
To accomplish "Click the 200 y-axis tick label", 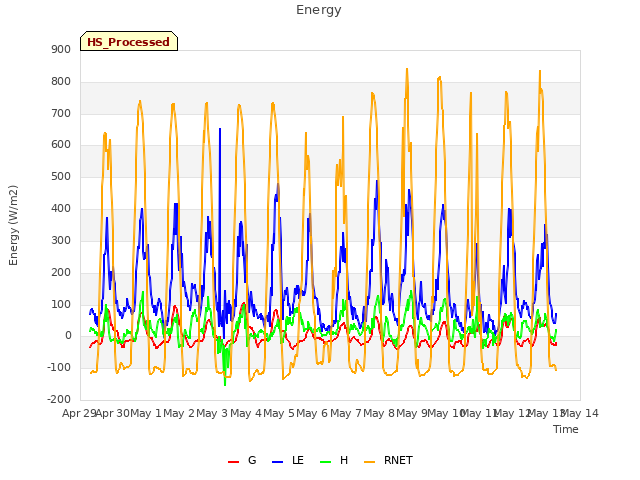I will pos(61,272).
